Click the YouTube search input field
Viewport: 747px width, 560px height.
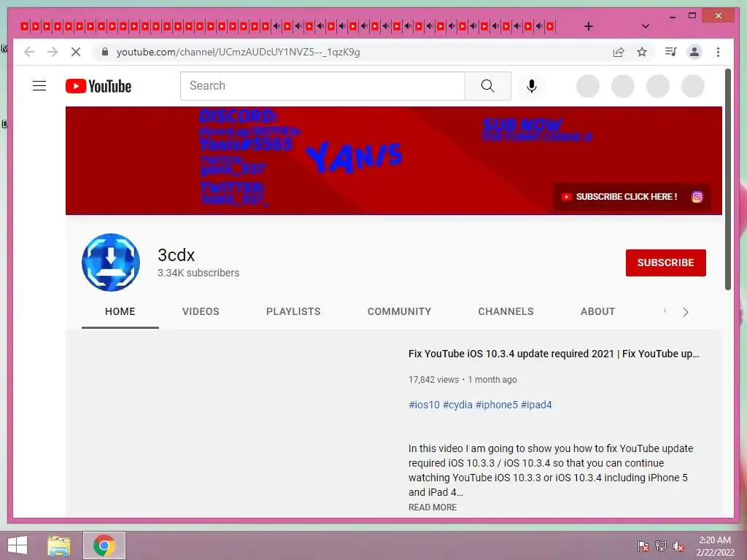point(322,86)
